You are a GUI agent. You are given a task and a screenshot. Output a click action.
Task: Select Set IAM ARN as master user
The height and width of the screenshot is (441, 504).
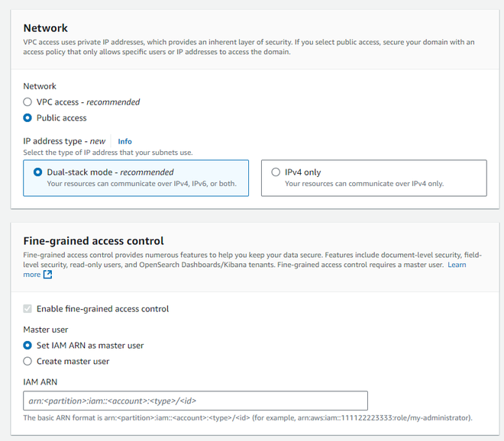tap(27, 346)
